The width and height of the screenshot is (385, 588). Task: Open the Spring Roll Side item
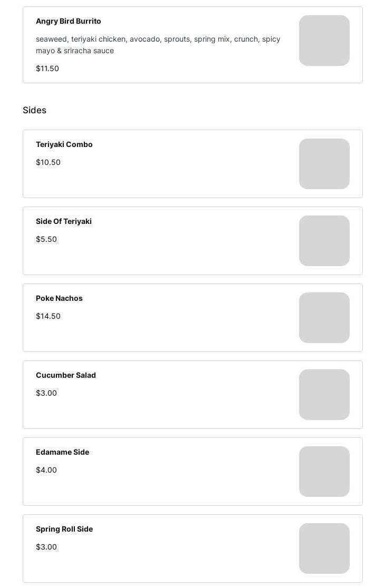tap(64, 529)
